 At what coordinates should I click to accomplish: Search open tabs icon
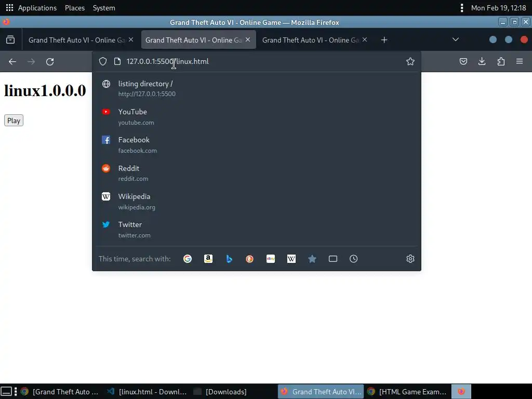pyautogui.click(x=333, y=259)
